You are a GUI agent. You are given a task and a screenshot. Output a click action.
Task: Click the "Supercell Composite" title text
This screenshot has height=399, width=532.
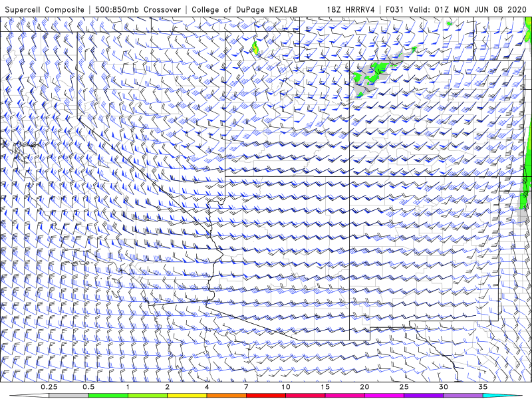point(45,9)
